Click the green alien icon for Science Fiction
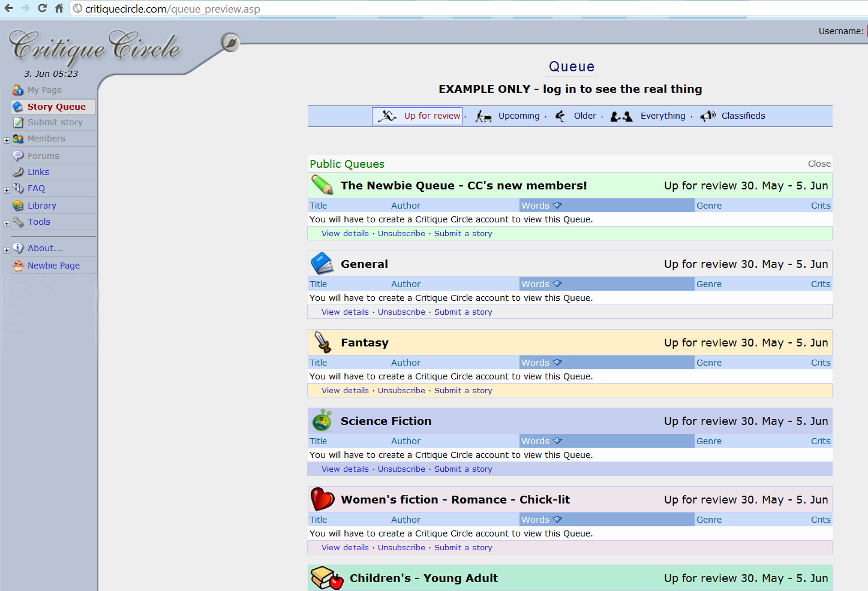This screenshot has width=868, height=591. 322,421
